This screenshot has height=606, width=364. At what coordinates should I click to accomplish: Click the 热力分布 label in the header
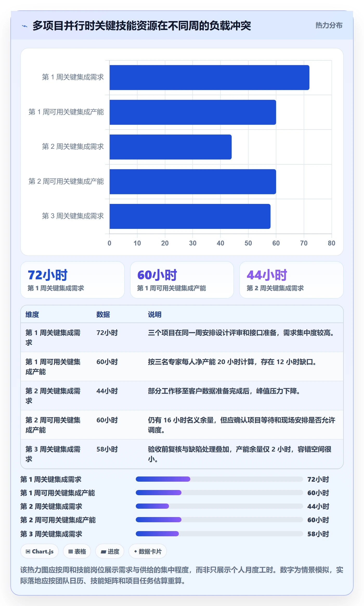(329, 25)
